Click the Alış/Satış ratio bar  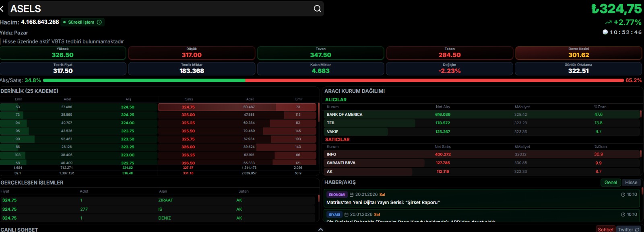click(x=333, y=80)
